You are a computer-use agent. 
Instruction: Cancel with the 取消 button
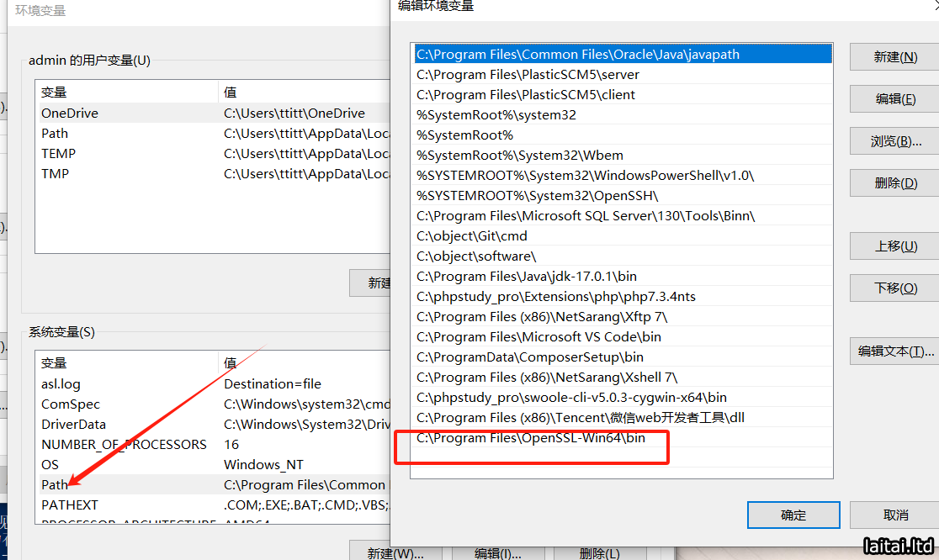pyautogui.click(x=894, y=515)
